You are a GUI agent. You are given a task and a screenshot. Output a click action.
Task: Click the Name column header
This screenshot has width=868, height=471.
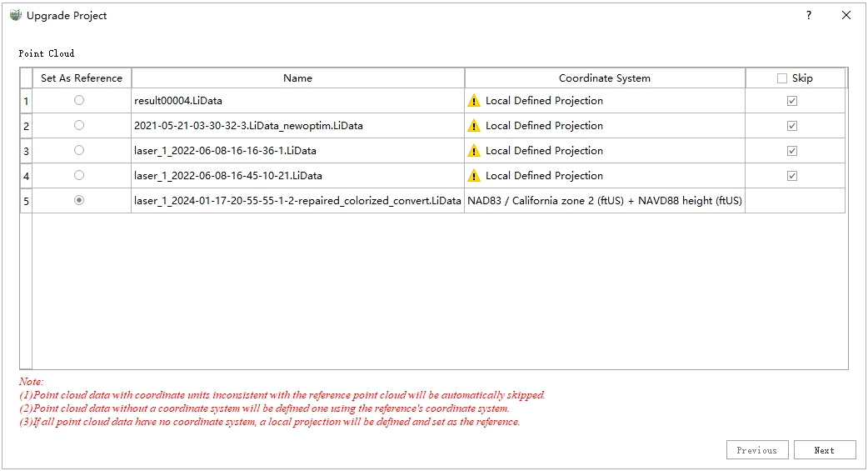click(x=298, y=78)
